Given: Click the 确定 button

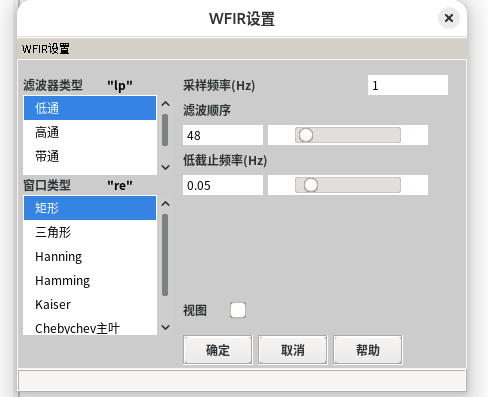Looking at the screenshot, I should click(218, 350).
